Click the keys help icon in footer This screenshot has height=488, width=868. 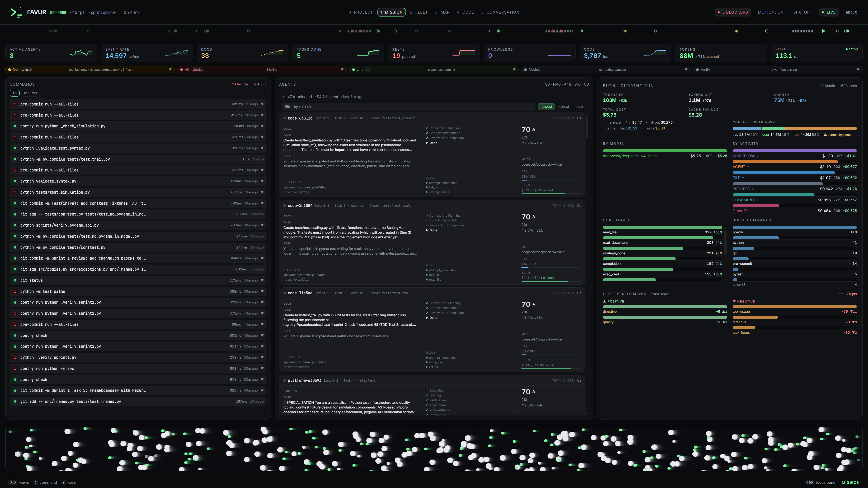(63, 482)
